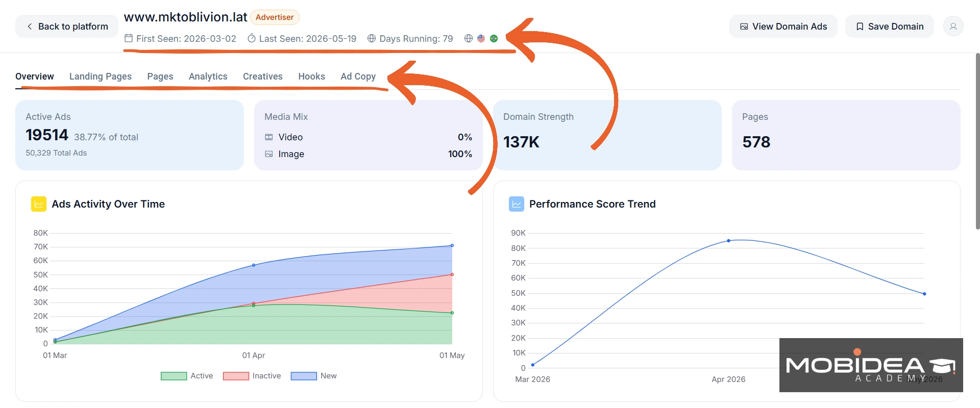Save this domain with Save Domain

coord(890,26)
